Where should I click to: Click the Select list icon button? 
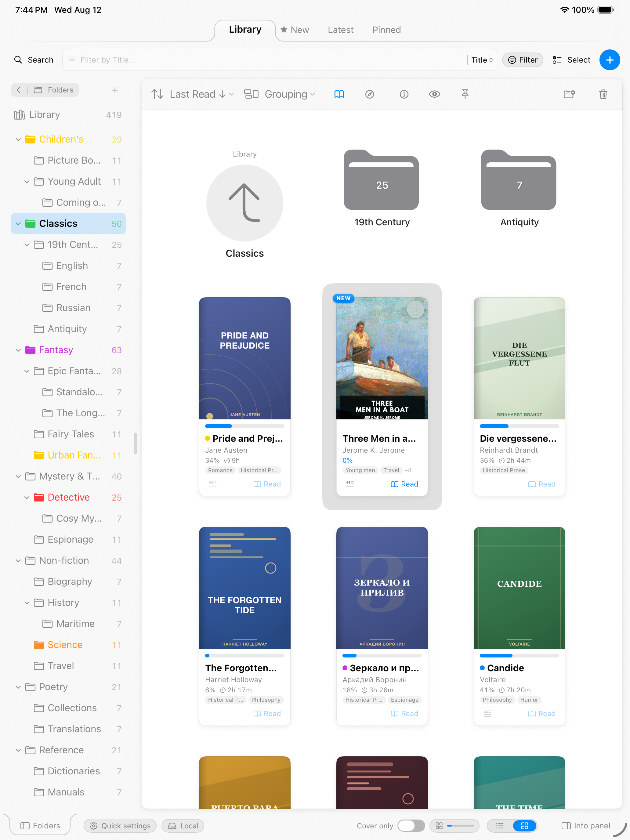pos(571,60)
